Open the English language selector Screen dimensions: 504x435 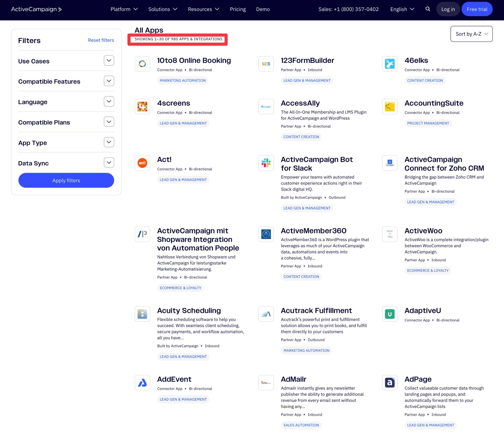[402, 9]
